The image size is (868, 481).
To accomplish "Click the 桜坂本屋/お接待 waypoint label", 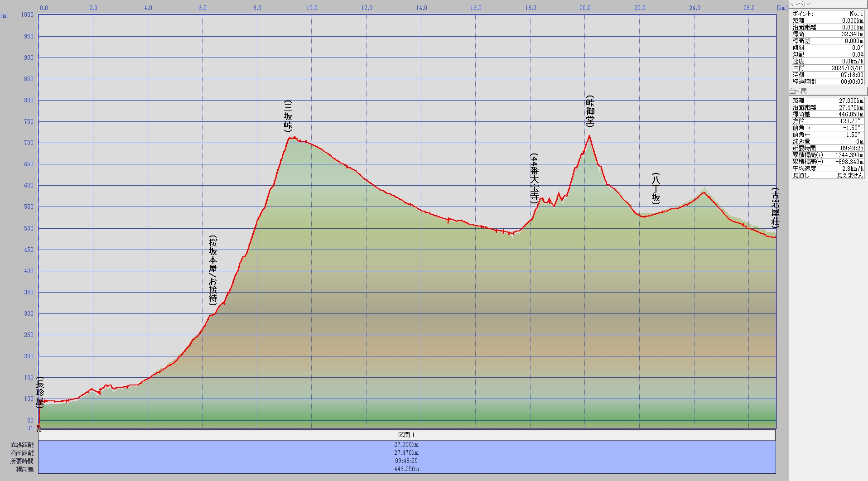I will click(213, 270).
